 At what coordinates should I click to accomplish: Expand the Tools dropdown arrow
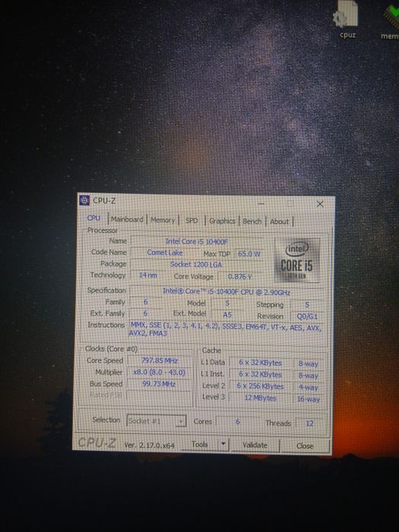click(223, 445)
